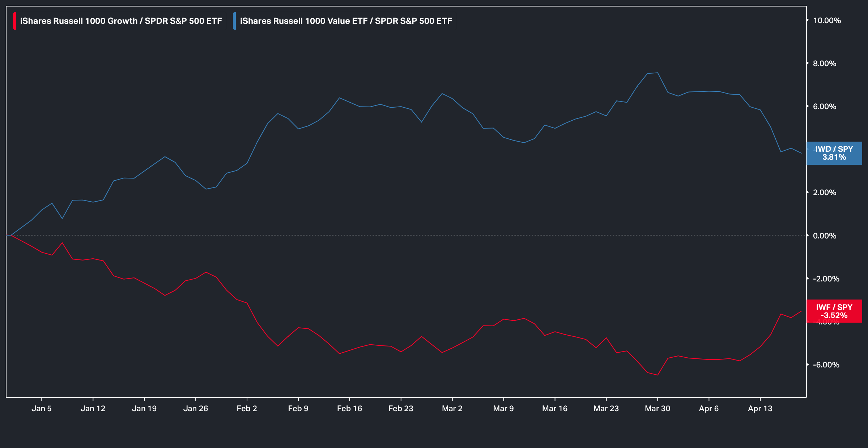Click the blue swatch of Russell 1000 Value legend
The height and width of the screenshot is (448, 868).
click(234, 21)
